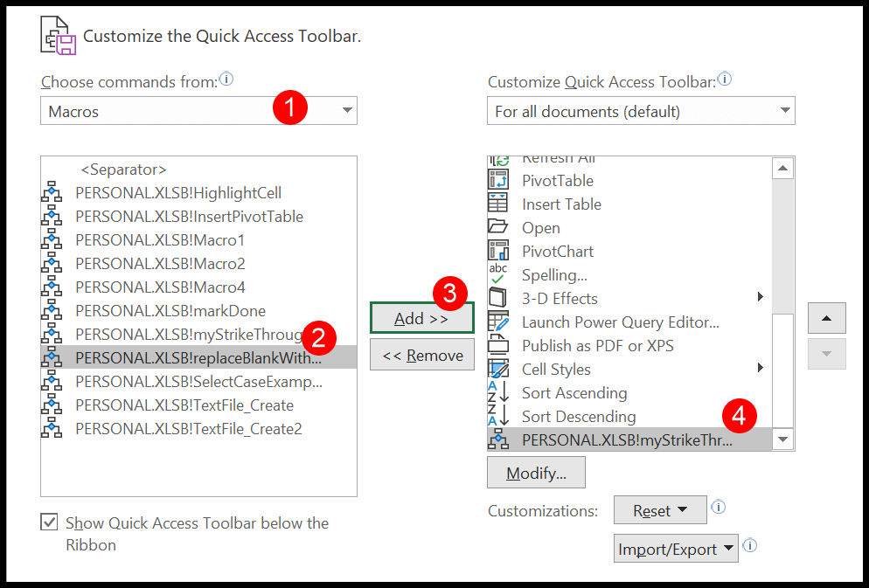Expand the 3-D Effects submenu arrow

[760, 298]
